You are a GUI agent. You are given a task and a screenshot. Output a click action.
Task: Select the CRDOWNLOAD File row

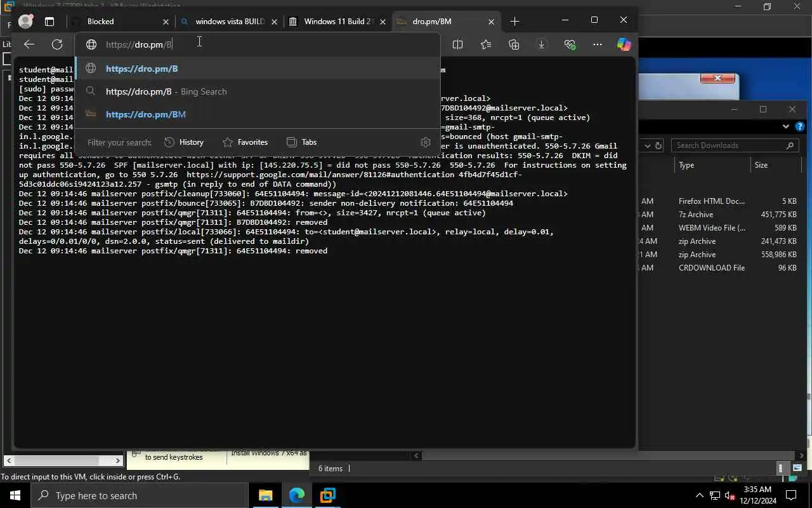[x=719, y=268]
